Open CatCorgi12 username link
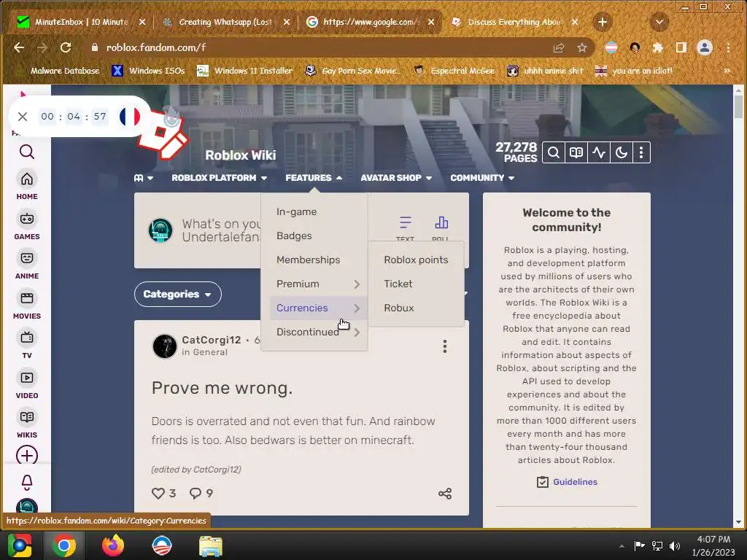The image size is (747, 560). [212, 340]
